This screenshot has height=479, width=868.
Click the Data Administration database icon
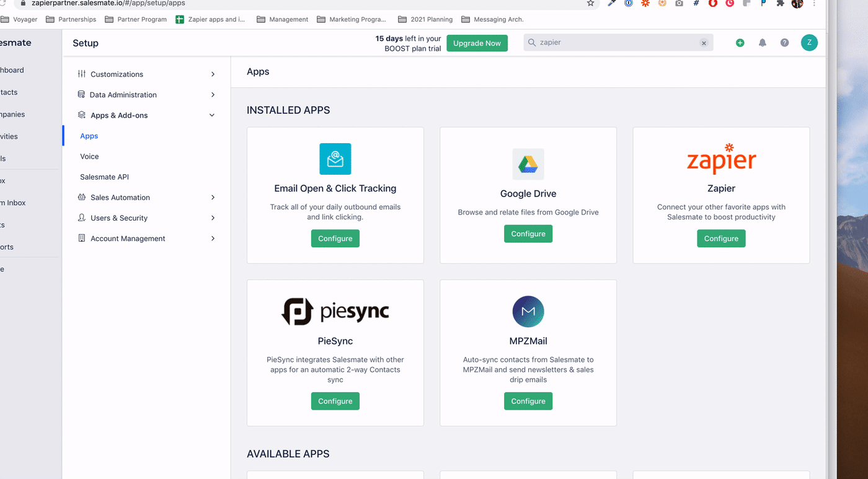point(81,94)
